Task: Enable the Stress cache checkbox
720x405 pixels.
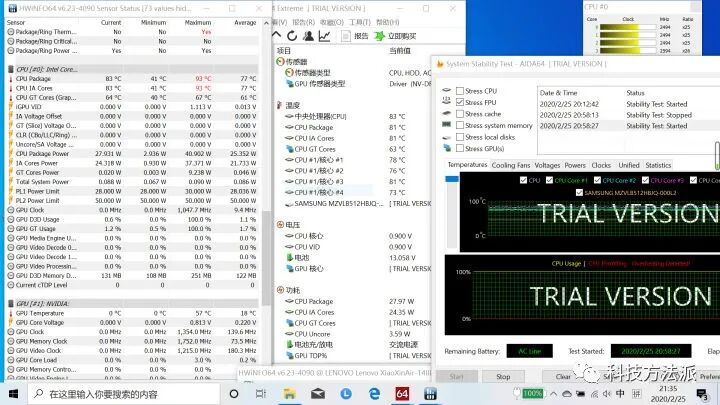Action: click(460, 114)
